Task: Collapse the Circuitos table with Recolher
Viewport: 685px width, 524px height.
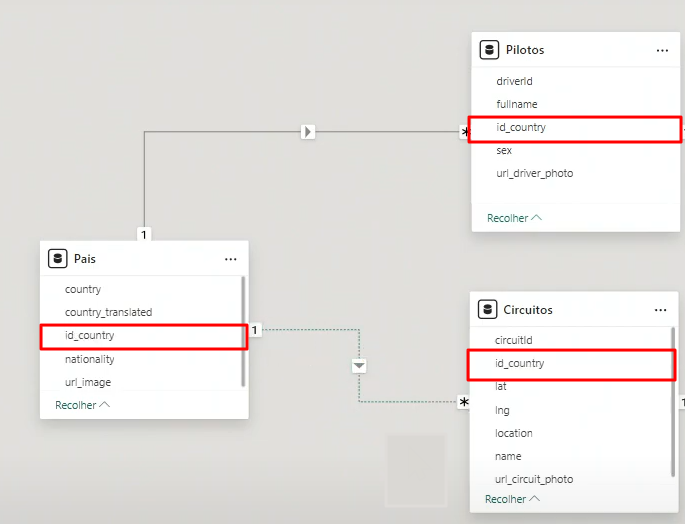Action: 512,499
